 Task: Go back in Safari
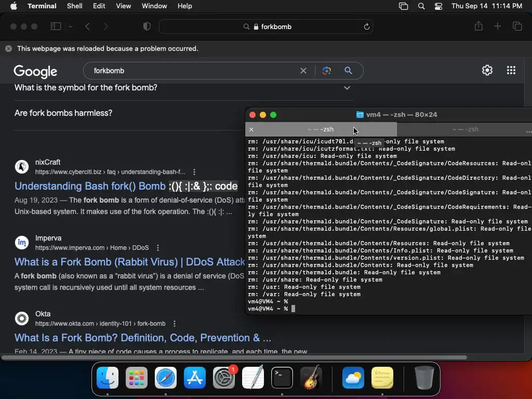click(x=87, y=26)
